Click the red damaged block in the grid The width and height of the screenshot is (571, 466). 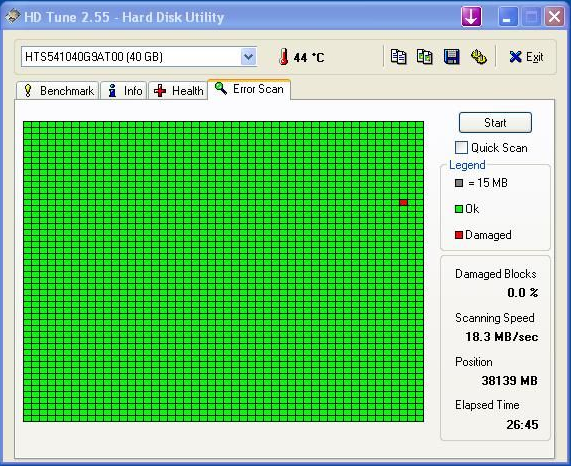(x=403, y=202)
